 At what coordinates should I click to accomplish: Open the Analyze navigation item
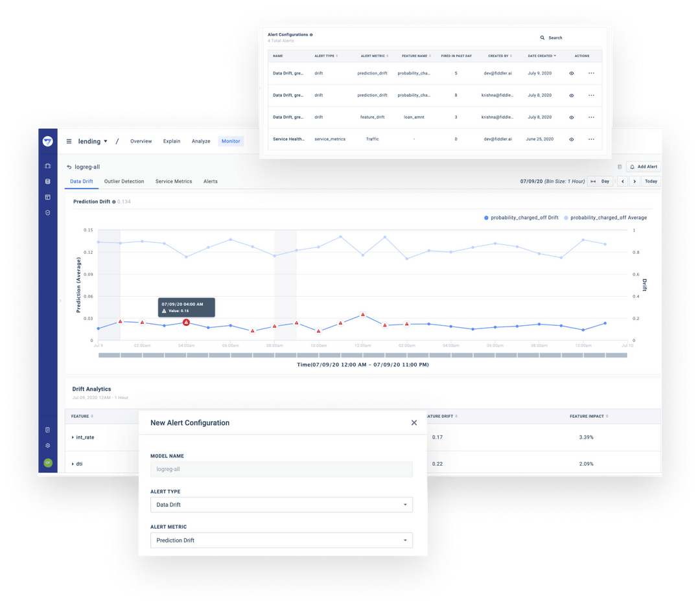tap(201, 141)
